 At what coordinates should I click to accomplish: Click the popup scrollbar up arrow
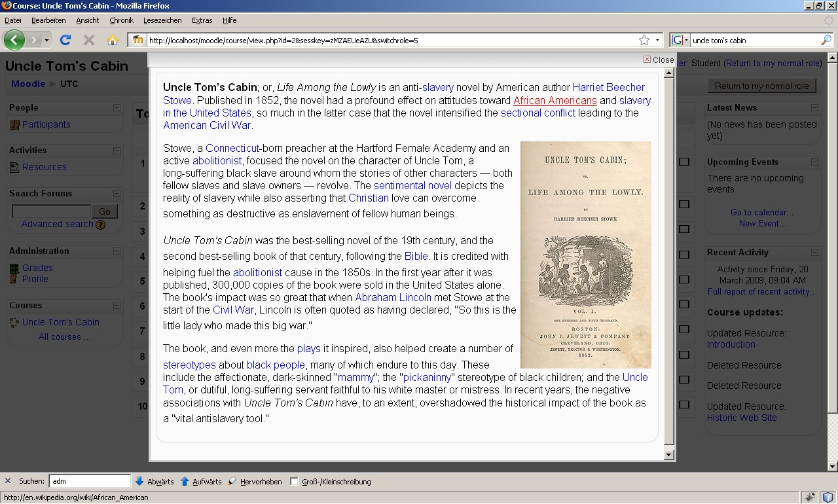(668, 73)
